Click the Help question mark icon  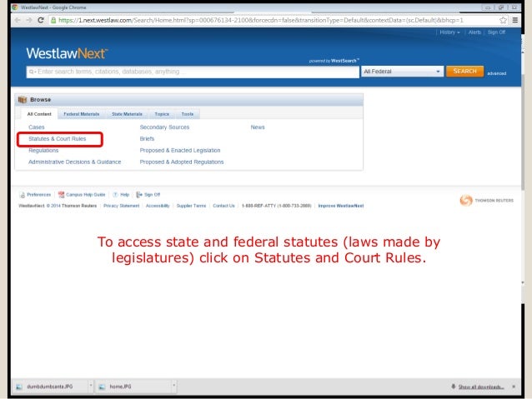click(x=115, y=195)
